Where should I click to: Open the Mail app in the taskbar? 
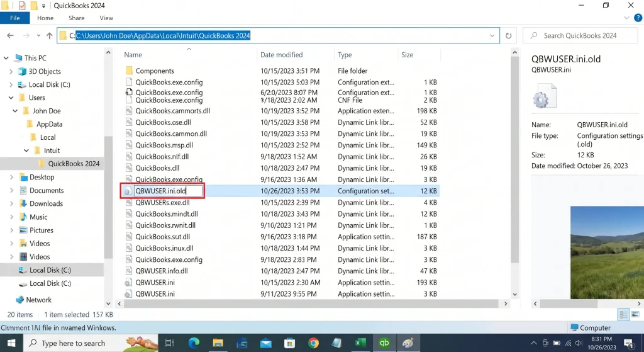tap(266, 343)
